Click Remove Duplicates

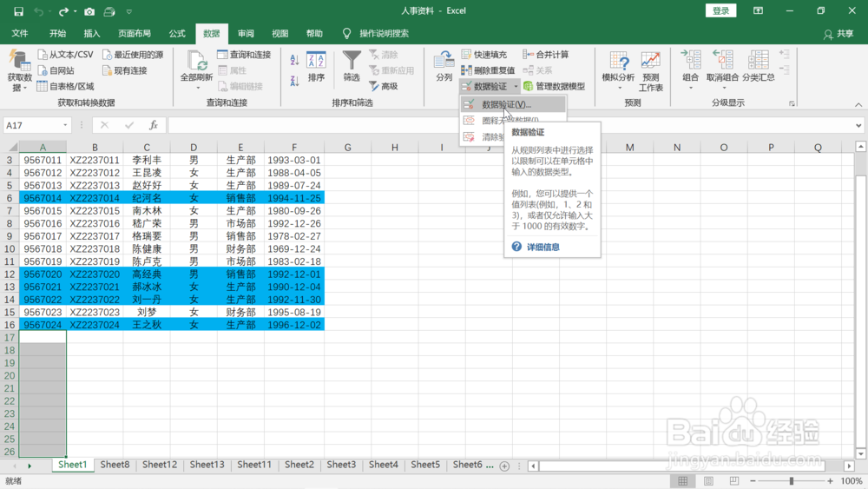pyautogui.click(x=488, y=70)
